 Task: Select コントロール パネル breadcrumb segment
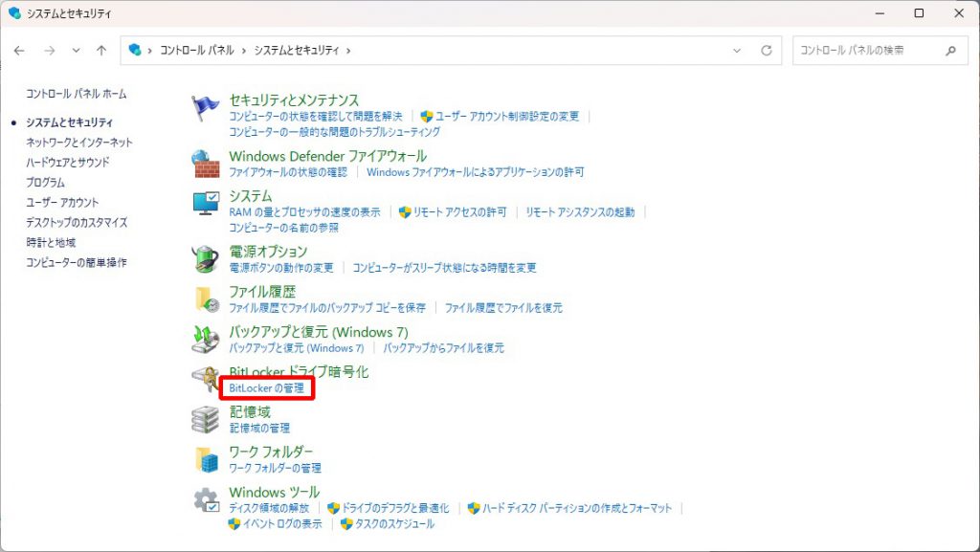(x=197, y=51)
